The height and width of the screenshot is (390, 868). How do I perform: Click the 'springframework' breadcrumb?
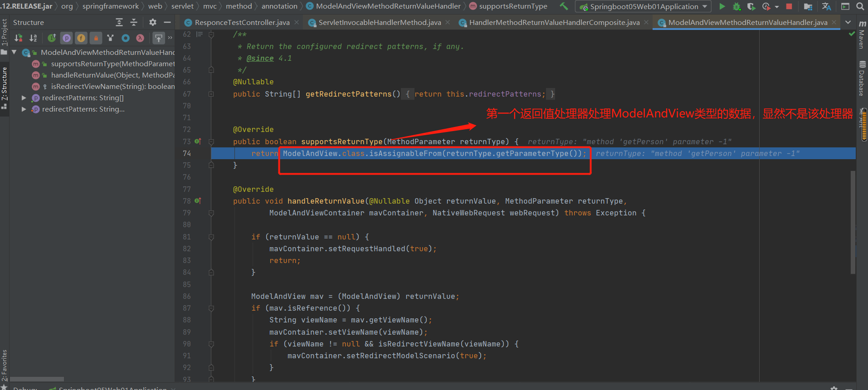[111, 6]
